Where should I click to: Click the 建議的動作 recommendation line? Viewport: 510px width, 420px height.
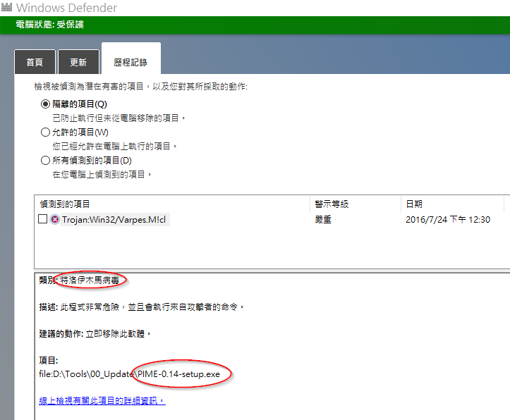(x=95, y=333)
